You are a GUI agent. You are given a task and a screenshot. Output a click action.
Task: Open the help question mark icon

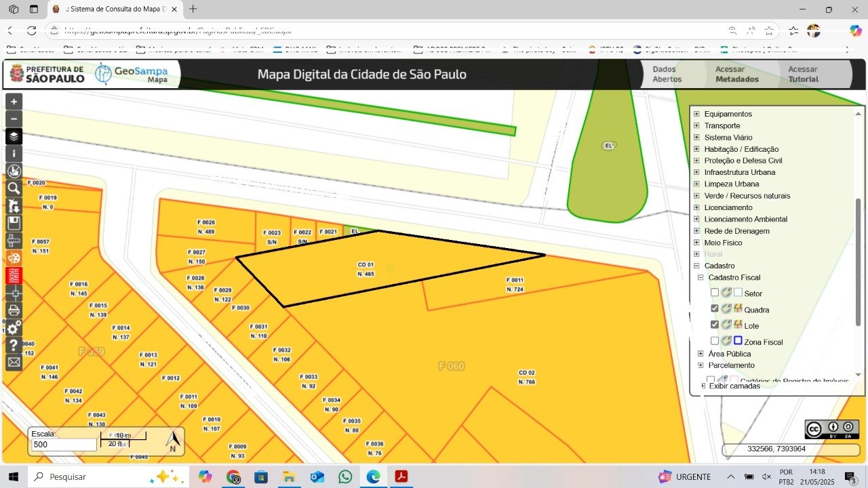tap(14, 345)
